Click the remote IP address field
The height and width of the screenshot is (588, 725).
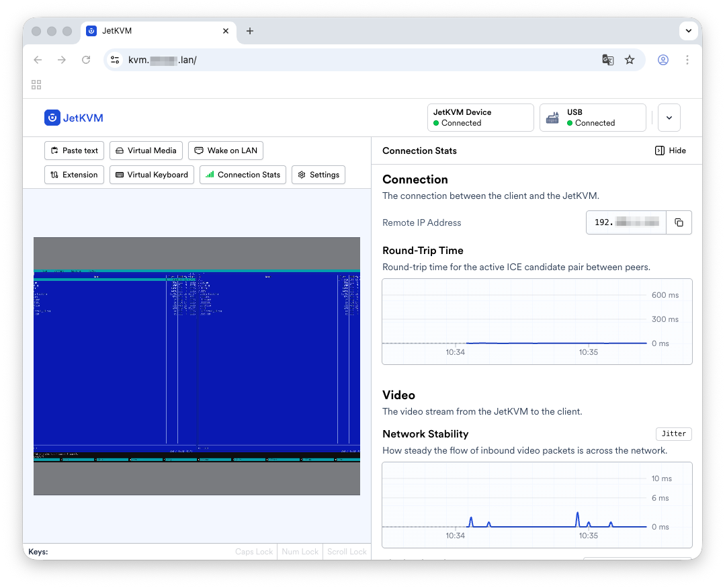coord(626,223)
